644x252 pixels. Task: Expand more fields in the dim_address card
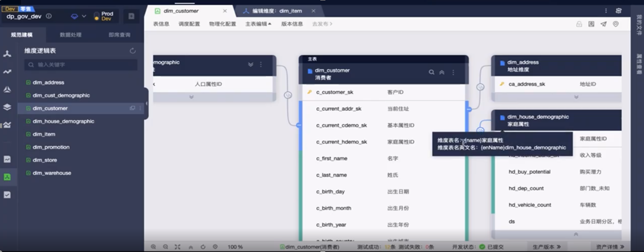576,97
